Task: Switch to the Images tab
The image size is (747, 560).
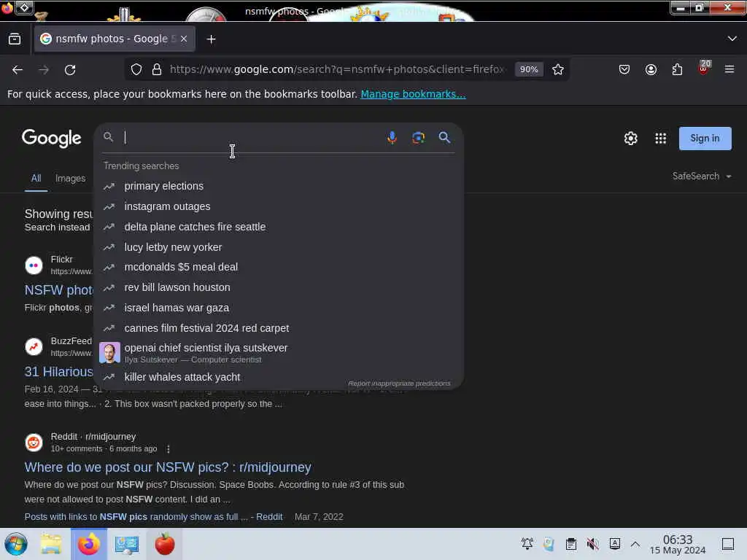Action: (71, 179)
